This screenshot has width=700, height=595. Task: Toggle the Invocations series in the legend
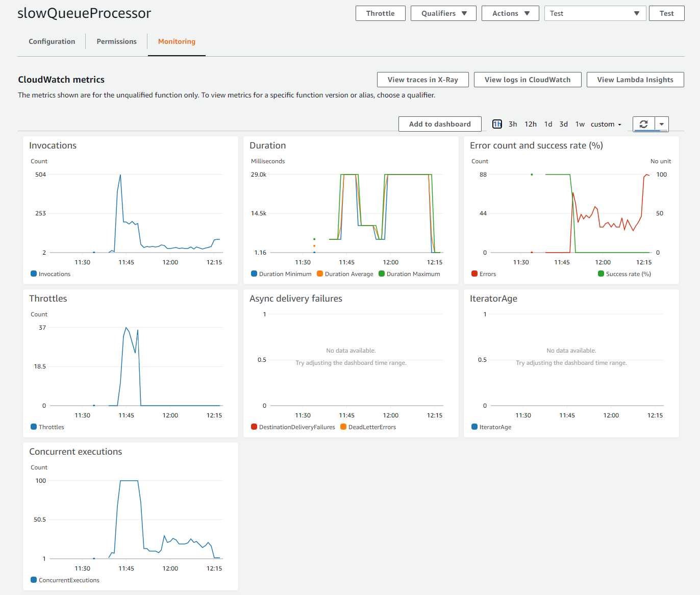click(50, 274)
